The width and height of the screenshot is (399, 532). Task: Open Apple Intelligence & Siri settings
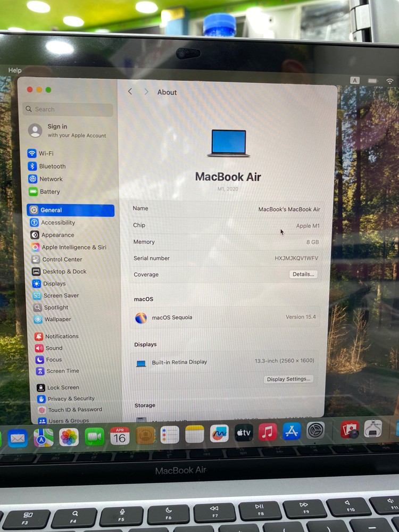(69, 247)
